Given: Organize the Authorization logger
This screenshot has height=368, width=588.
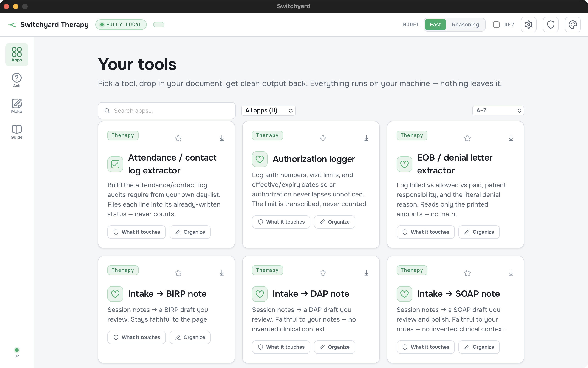Looking at the screenshot, I should click(334, 222).
